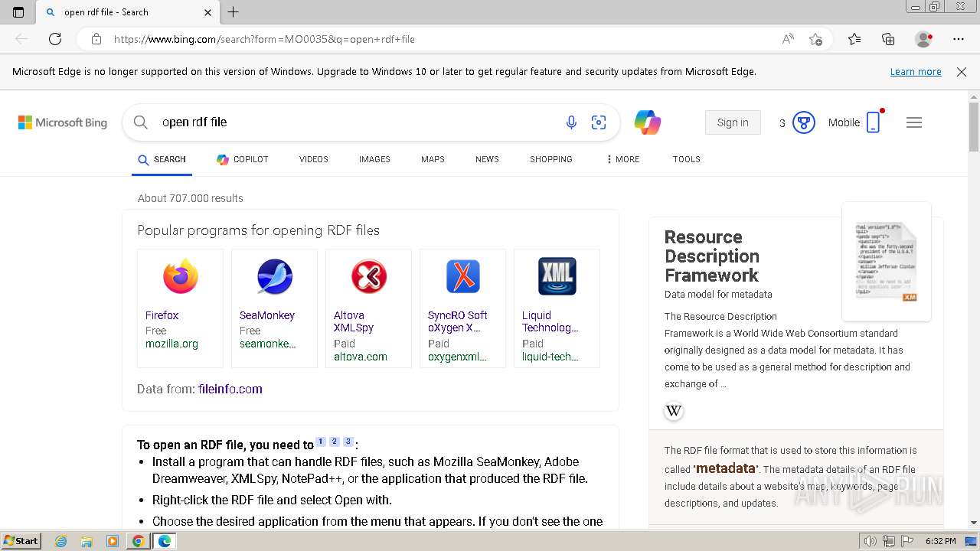Open the Firefox link
Image resolution: width=980 pixels, height=551 pixels.
coord(162,315)
